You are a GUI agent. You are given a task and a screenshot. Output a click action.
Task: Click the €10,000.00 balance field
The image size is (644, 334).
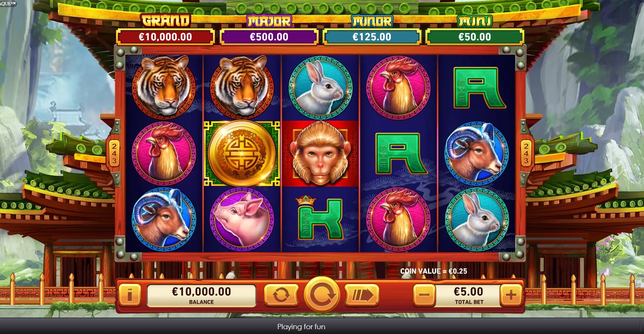pyautogui.click(x=202, y=295)
